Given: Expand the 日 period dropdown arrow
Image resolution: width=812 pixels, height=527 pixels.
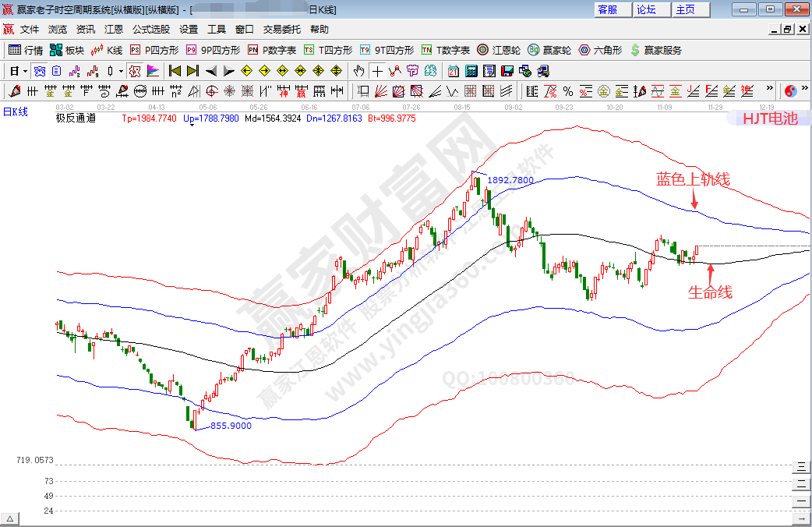Looking at the screenshot, I should [x=25, y=70].
